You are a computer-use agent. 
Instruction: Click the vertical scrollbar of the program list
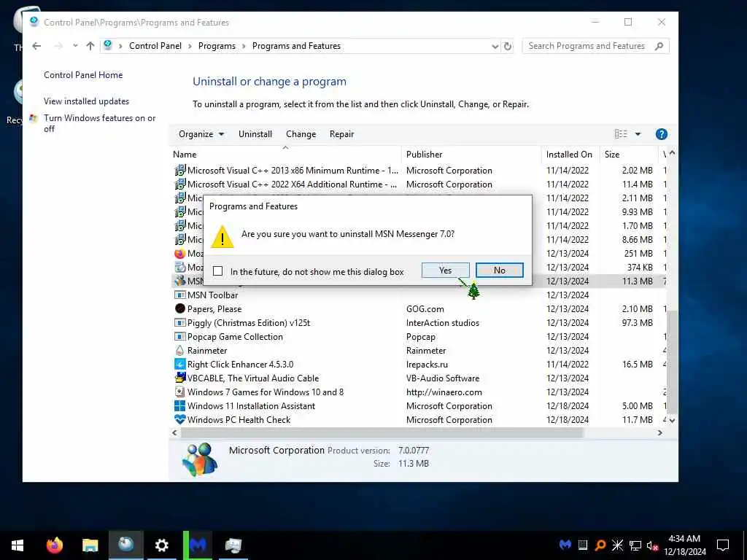(x=672, y=362)
